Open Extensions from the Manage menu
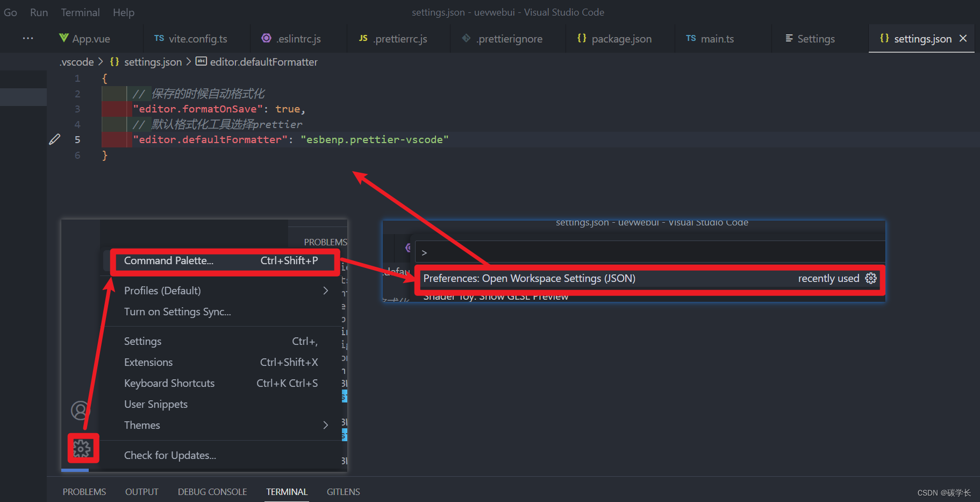 220,362
